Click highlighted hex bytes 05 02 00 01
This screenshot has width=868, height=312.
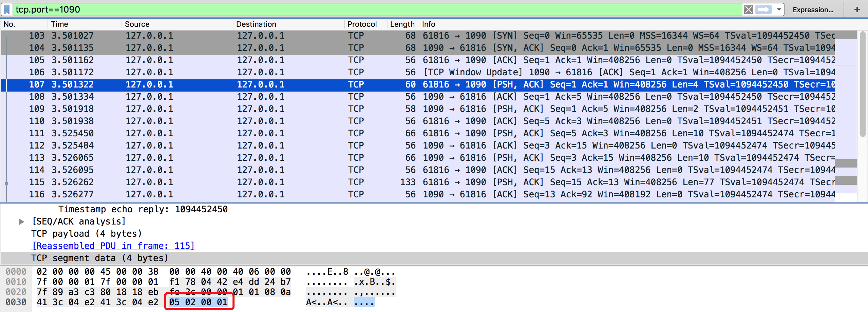point(199,302)
